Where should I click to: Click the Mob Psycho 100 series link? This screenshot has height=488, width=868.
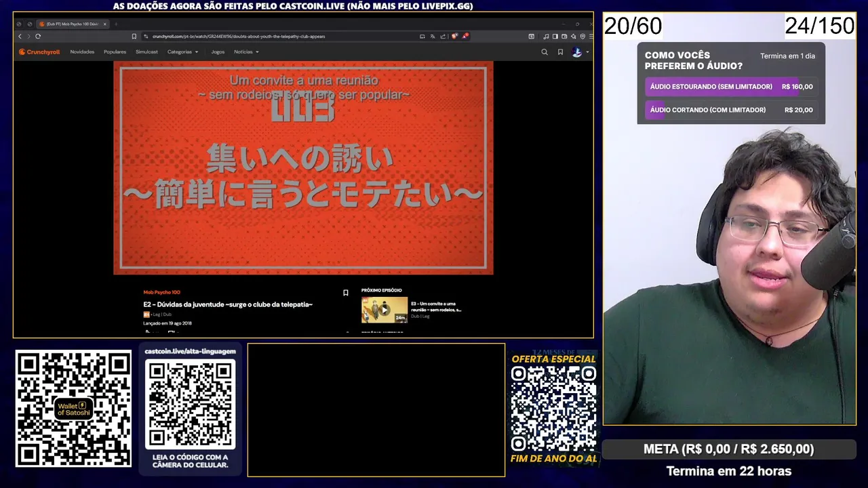click(x=161, y=292)
